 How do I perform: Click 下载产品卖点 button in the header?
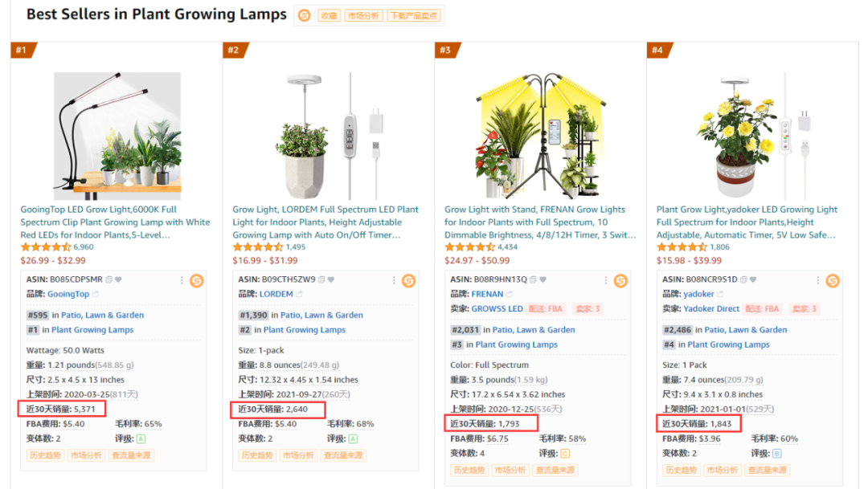(x=412, y=16)
